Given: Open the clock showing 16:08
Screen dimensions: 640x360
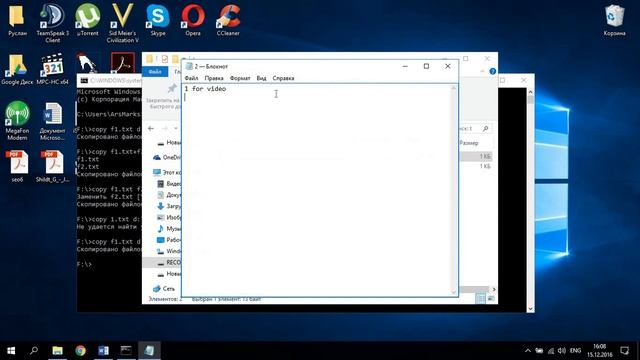Looking at the screenshot, I should pyautogui.click(x=600, y=351).
